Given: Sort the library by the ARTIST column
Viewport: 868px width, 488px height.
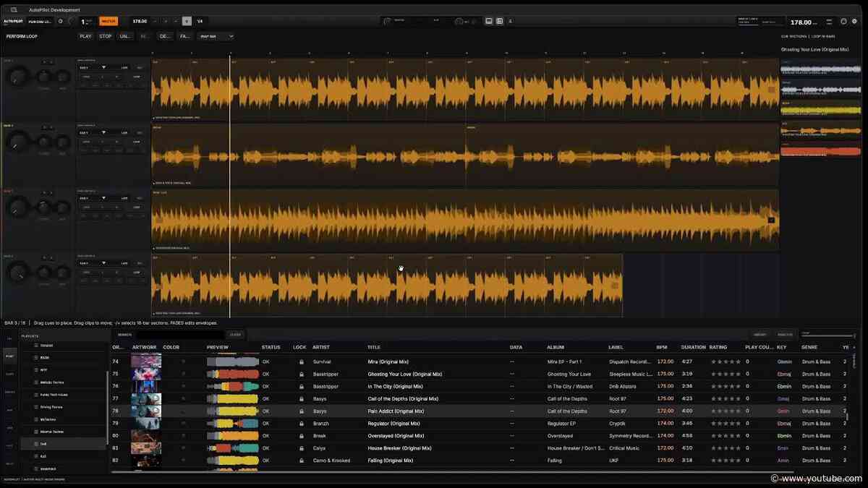Looking at the screenshot, I should [x=320, y=347].
